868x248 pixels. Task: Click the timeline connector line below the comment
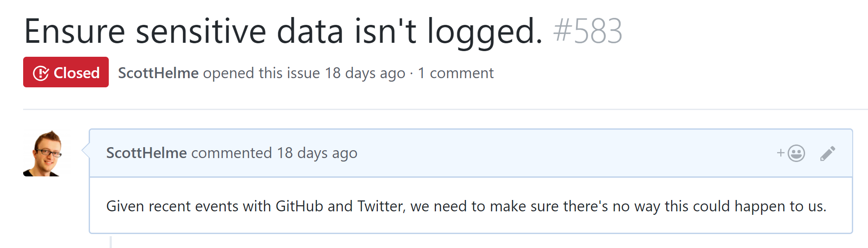pyautogui.click(x=111, y=241)
